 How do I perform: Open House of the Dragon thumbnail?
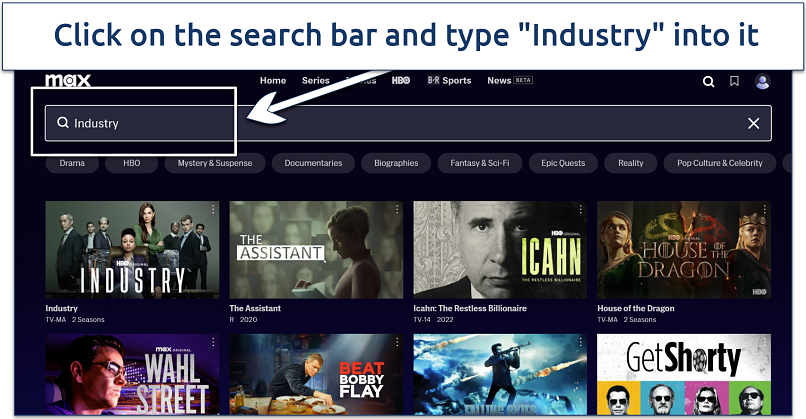[684, 250]
